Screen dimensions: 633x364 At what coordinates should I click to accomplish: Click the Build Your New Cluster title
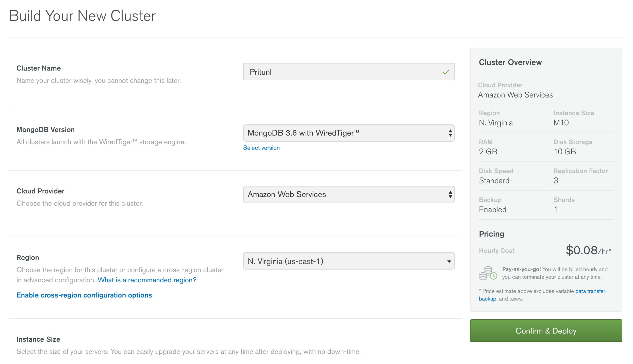tap(82, 16)
